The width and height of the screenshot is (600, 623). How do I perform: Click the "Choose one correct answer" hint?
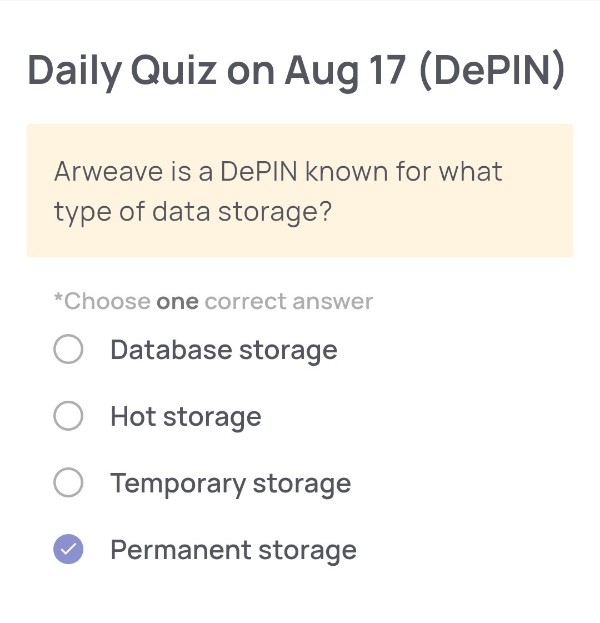pyautogui.click(x=214, y=301)
